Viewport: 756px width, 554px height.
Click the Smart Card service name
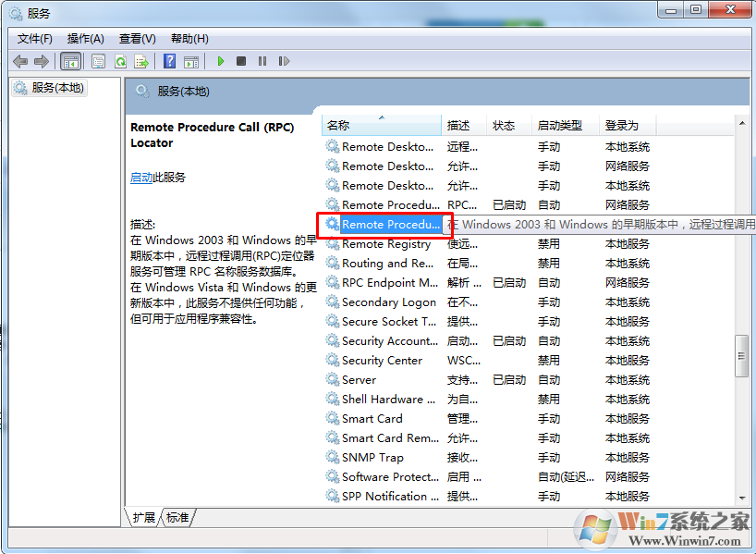372,418
